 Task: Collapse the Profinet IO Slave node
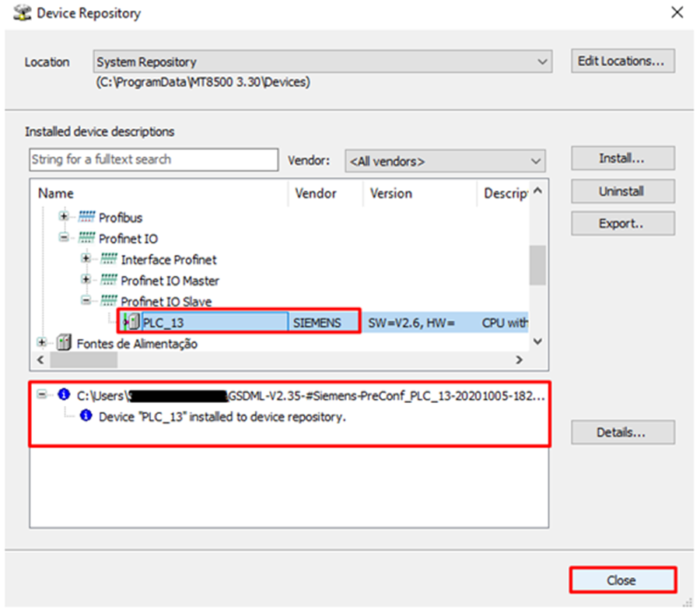[86, 301]
